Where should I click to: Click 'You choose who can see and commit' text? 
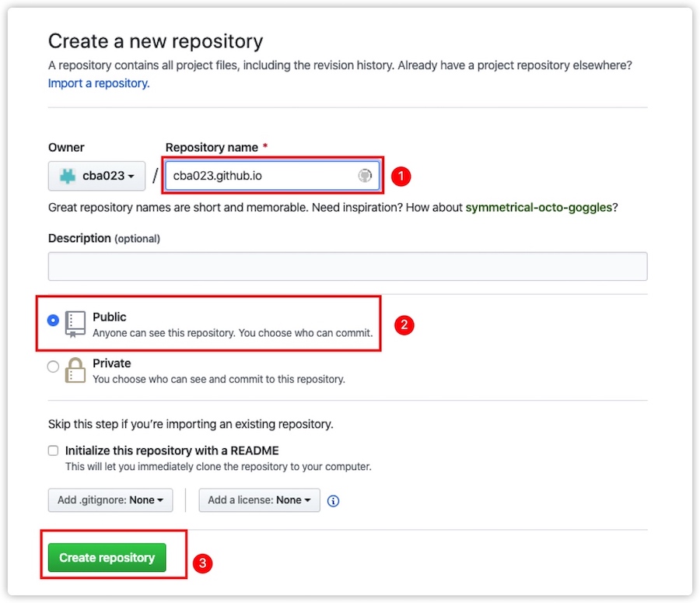click(219, 379)
